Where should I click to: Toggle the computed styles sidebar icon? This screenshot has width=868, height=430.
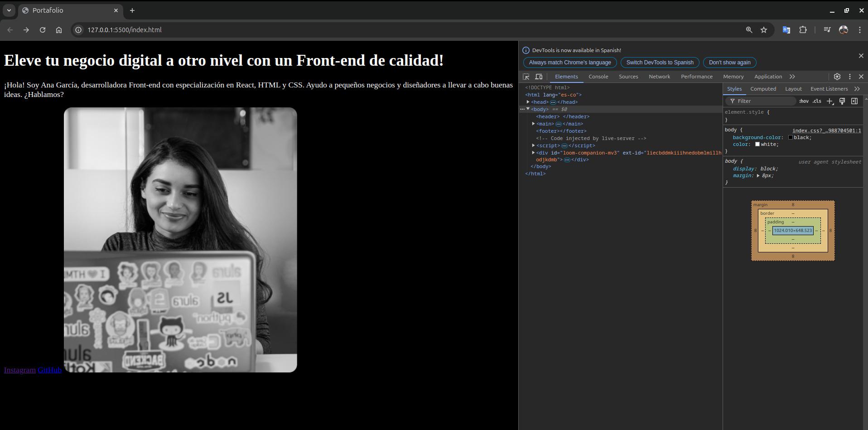tap(854, 101)
